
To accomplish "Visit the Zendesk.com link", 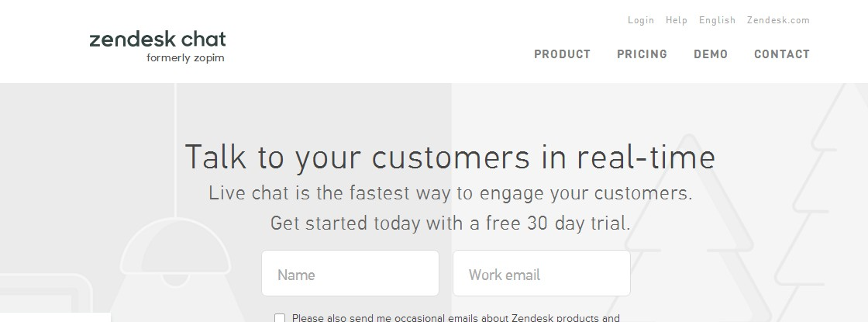I will 778,20.
